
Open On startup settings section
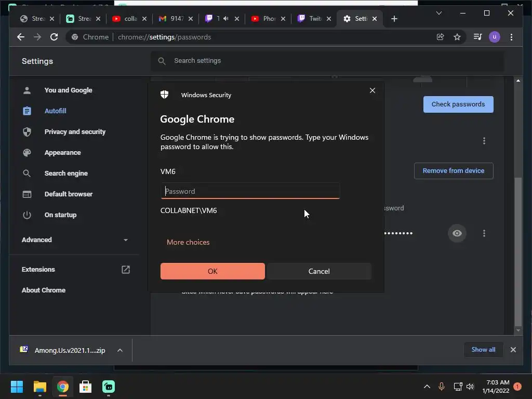tap(60, 215)
